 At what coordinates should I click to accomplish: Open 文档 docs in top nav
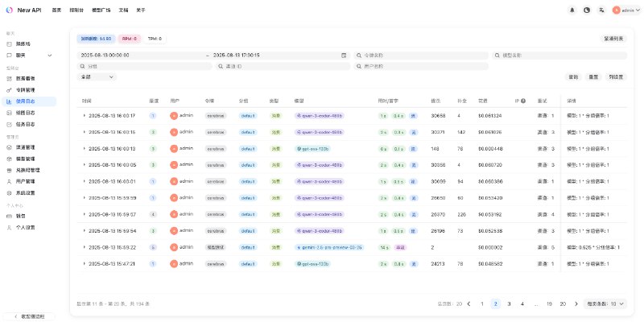point(123,10)
